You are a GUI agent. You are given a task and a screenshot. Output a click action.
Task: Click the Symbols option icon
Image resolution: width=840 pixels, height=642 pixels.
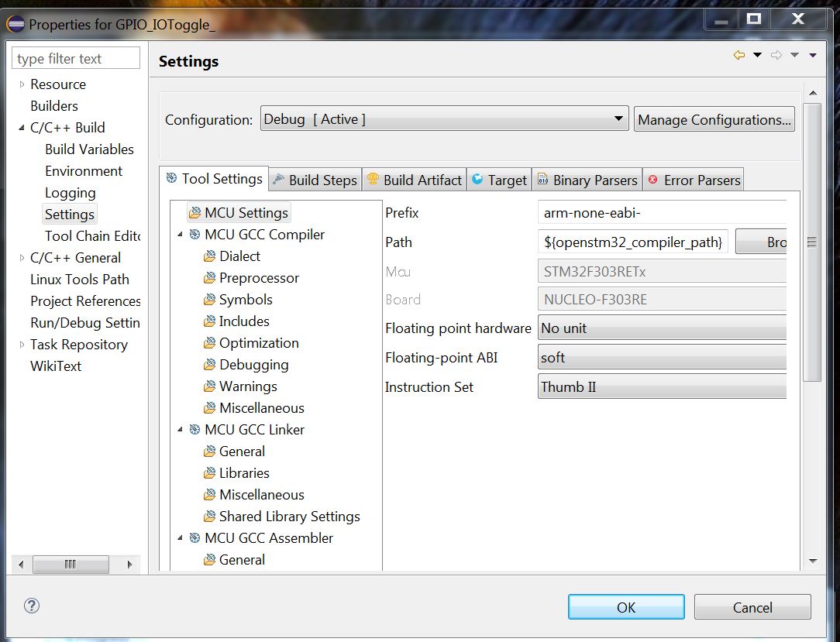pyautogui.click(x=209, y=300)
